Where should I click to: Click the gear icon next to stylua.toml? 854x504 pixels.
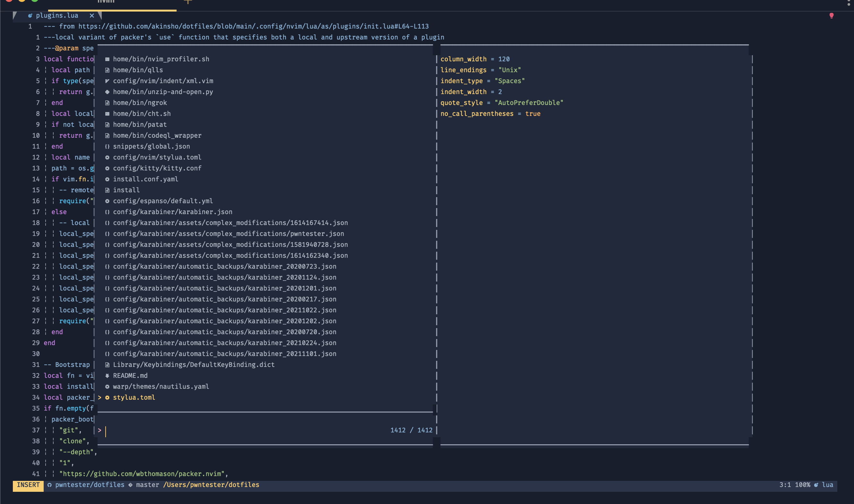pos(107,397)
